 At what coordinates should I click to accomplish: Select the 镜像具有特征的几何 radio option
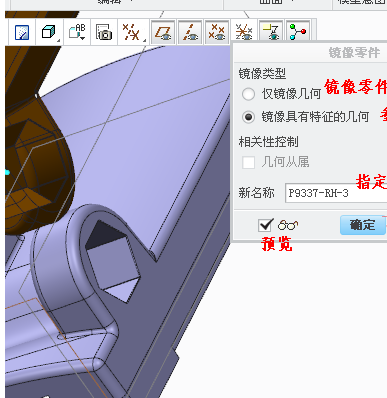pos(248,117)
